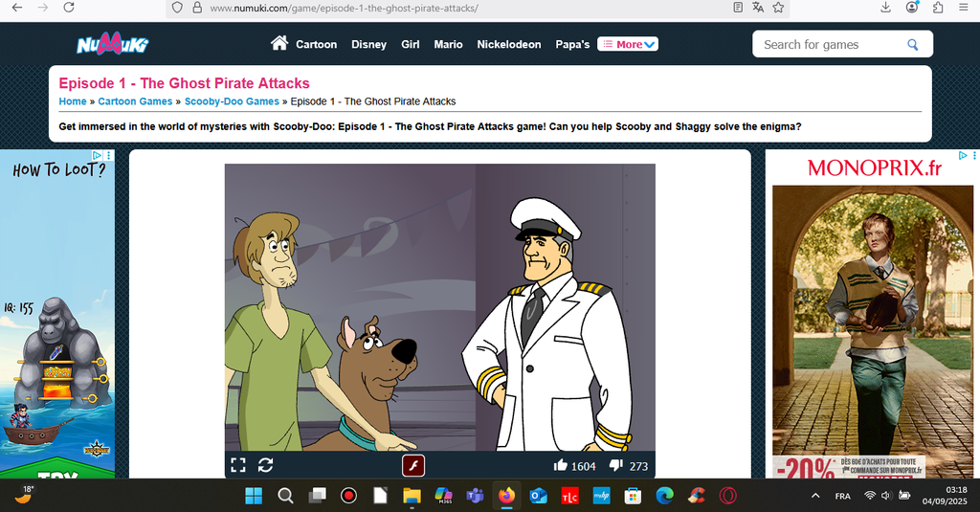
Task: Click the Numuki home icon in the navbar
Action: click(x=279, y=43)
